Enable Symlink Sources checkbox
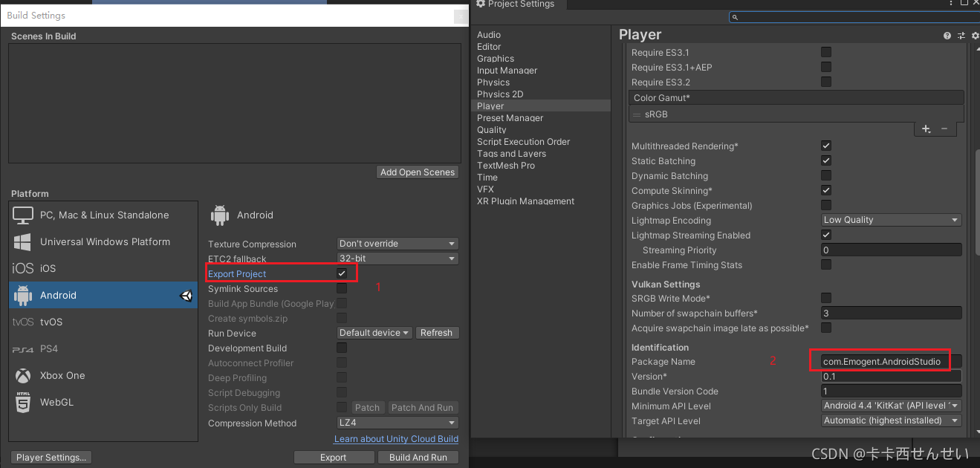Image resolution: width=980 pixels, height=468 pixels. pos(342,288)
